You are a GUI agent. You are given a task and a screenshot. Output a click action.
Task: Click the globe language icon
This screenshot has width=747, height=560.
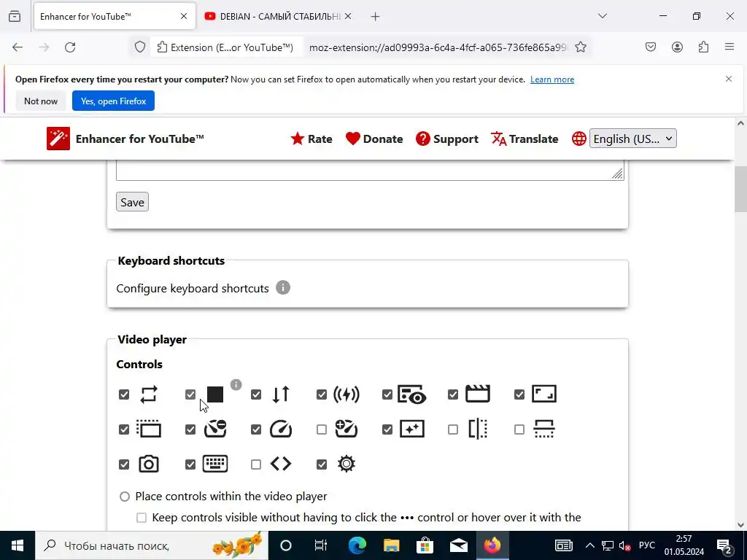[x=578, y=139]
